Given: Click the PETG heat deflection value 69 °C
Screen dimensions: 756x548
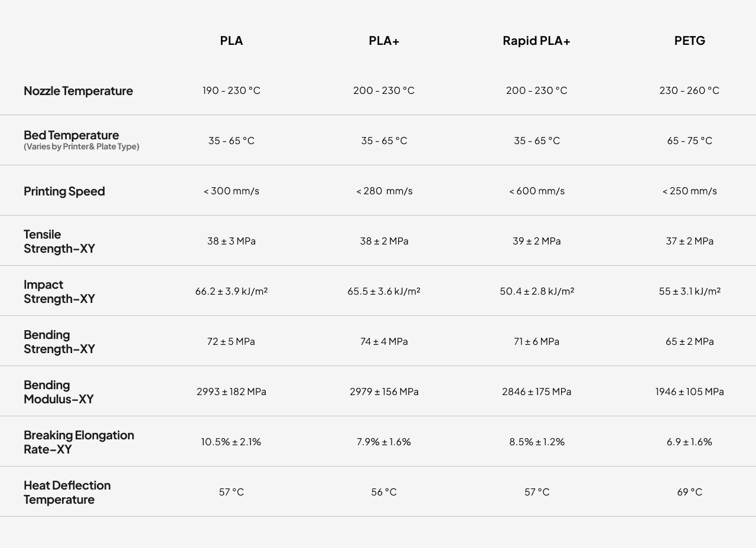Looking at the screenshot, I should 689,492.
